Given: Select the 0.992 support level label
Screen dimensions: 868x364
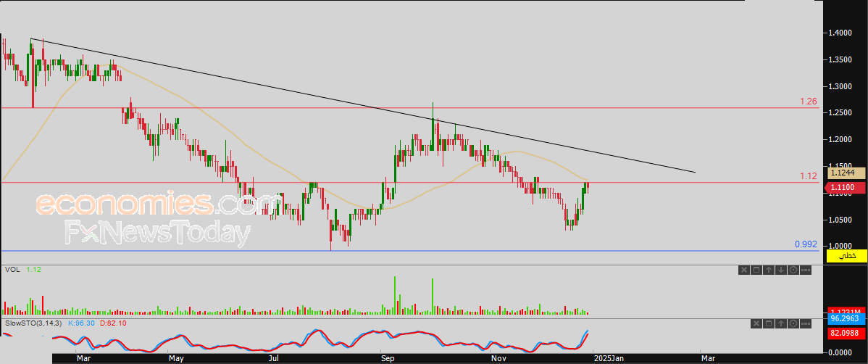Looking at the screenshot, I should 806,244.
